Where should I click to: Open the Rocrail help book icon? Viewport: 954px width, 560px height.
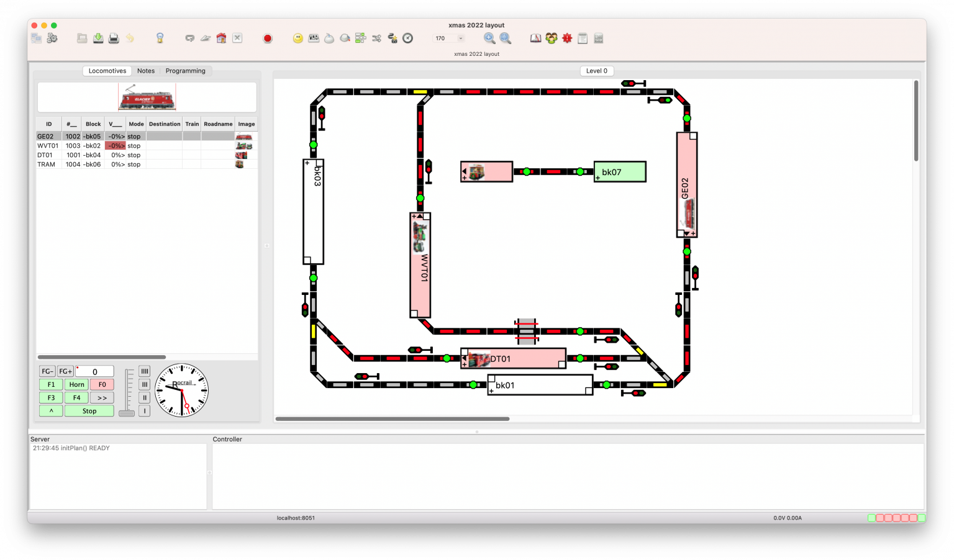535,38
